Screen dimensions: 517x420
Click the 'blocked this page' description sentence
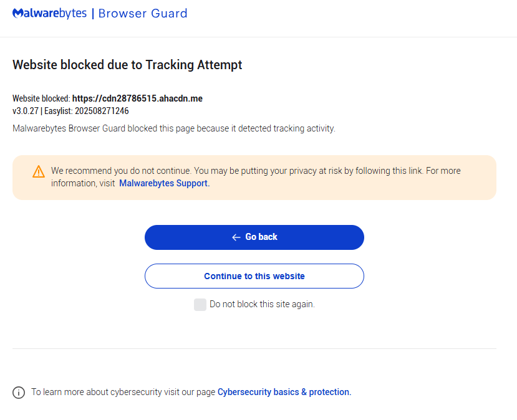pyautogui.click(x=174, y=128)
